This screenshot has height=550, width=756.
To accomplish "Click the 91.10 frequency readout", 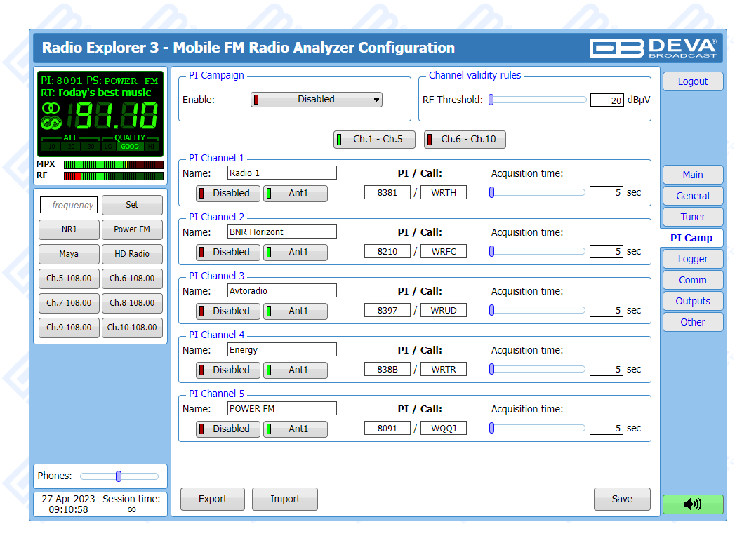I will (x=117, y=116).
